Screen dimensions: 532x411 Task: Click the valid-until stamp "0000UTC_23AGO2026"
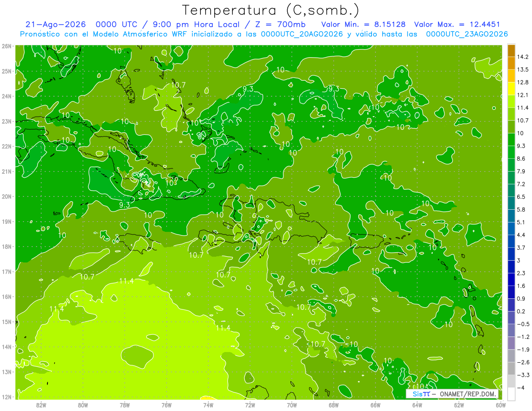[467, 34]
